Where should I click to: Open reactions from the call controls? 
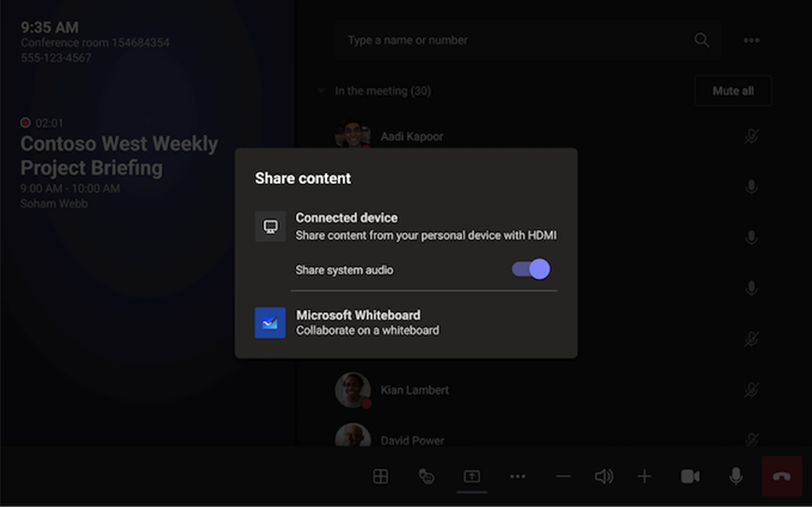point(426,476)
